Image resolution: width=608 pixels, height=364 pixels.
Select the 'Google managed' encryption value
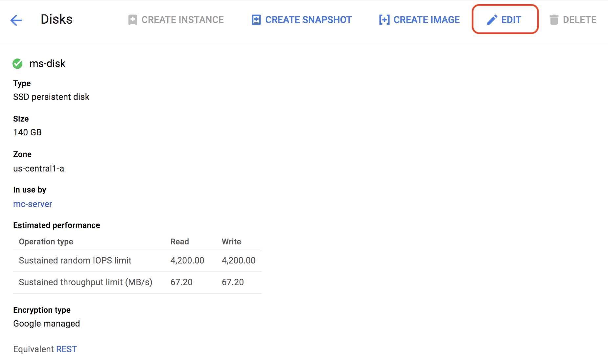(46, 324)
